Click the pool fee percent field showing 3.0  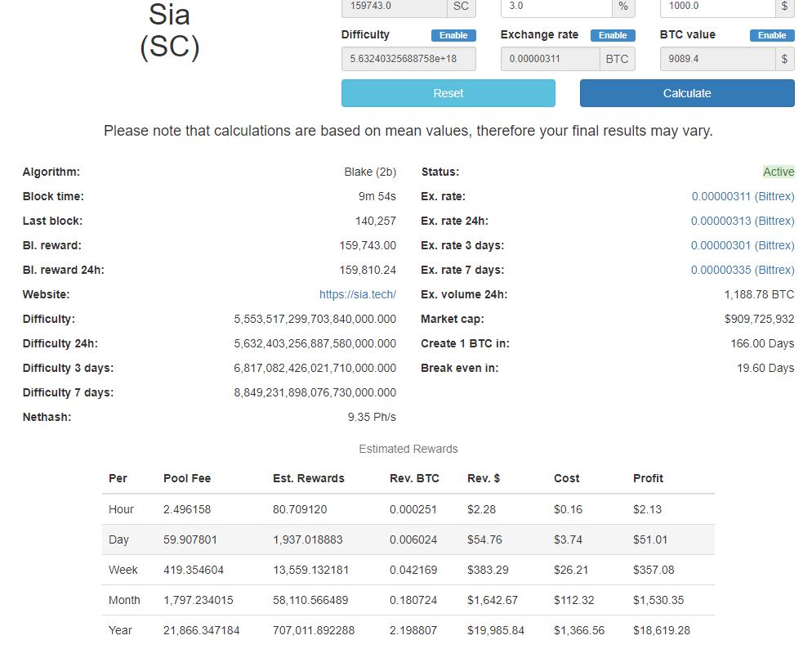click(556, 7)
